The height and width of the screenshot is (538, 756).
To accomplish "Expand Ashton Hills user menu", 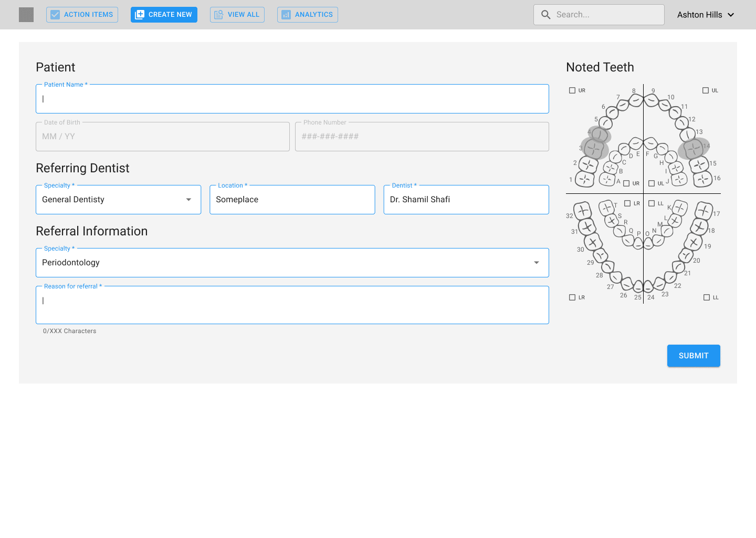I will point(706,15).
